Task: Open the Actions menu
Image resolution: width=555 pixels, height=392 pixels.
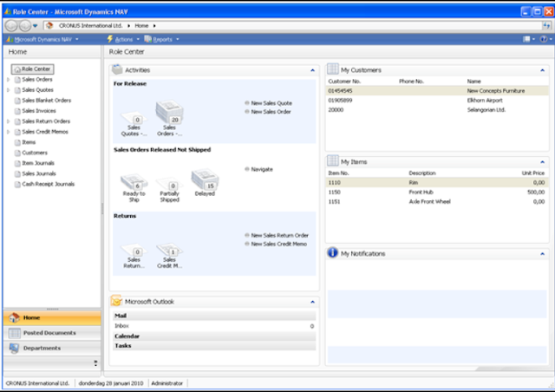Action: 123,39
